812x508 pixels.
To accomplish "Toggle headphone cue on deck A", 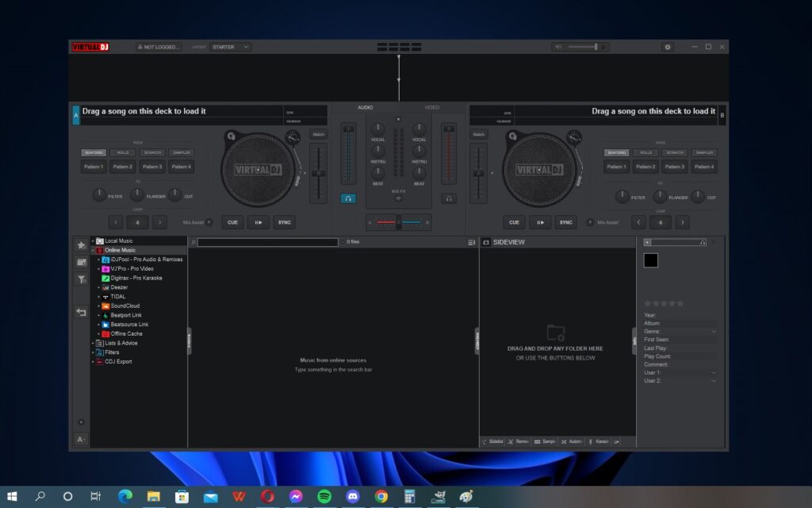I will pyautogui.click(x=348, y=198).
